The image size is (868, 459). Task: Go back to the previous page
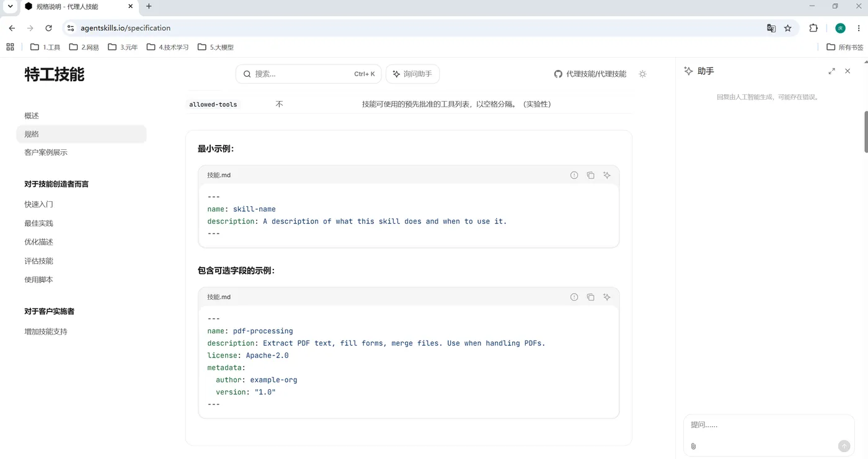tap(12, 28)
